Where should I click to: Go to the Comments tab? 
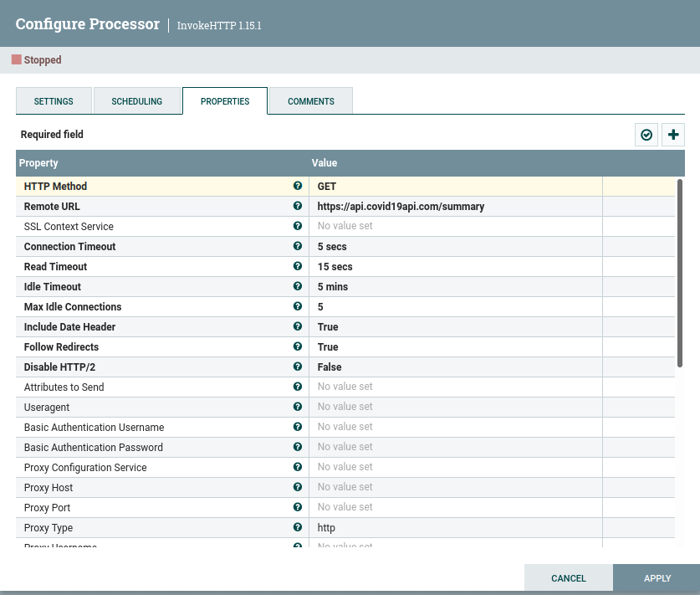click(x=311, y=101)
